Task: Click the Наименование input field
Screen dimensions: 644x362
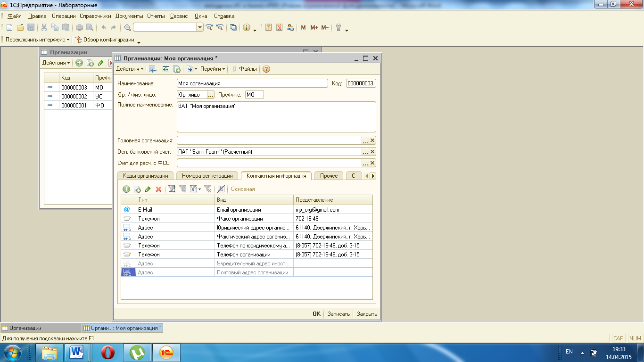Action: pyautogui.click(x=252, y=83)
